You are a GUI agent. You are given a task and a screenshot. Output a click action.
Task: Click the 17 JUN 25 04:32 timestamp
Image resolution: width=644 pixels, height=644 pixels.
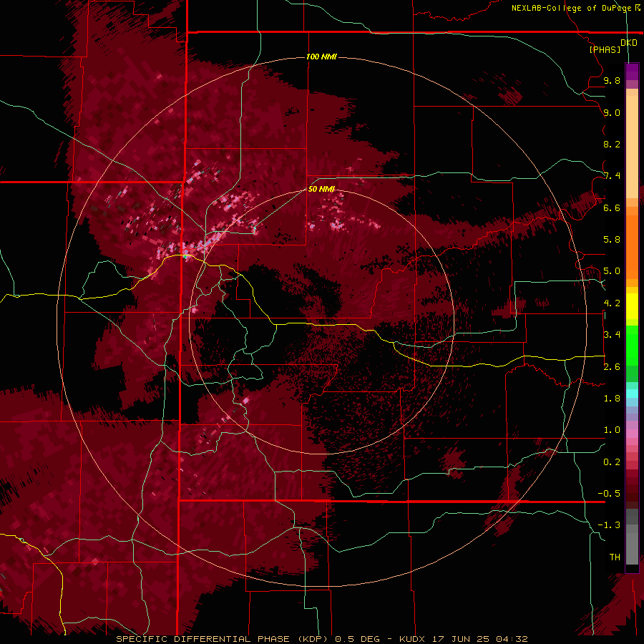pos(479,639)
